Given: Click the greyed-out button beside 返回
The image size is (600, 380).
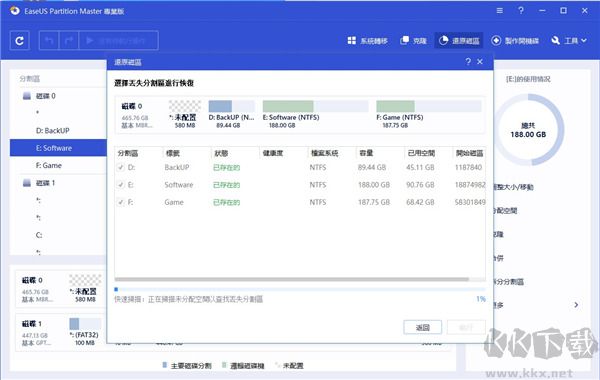Looking at the screenshot, I should coord(466,327).
